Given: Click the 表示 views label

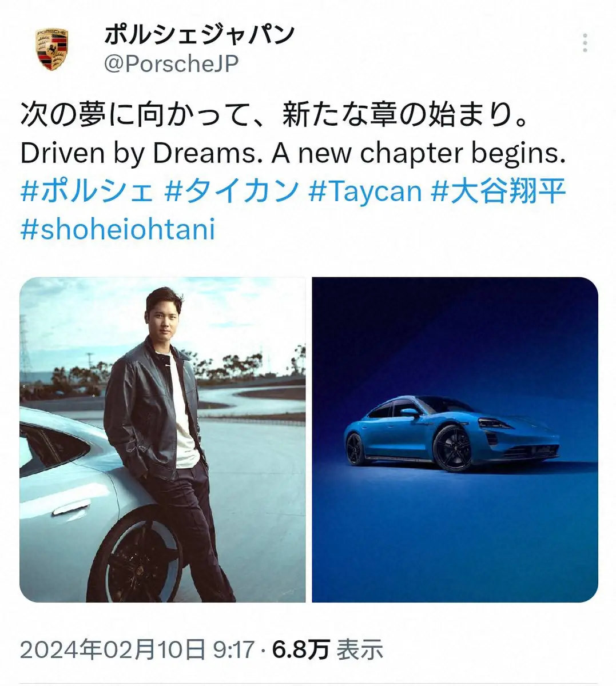Looking at the screenshot, I should coord(359,650).
